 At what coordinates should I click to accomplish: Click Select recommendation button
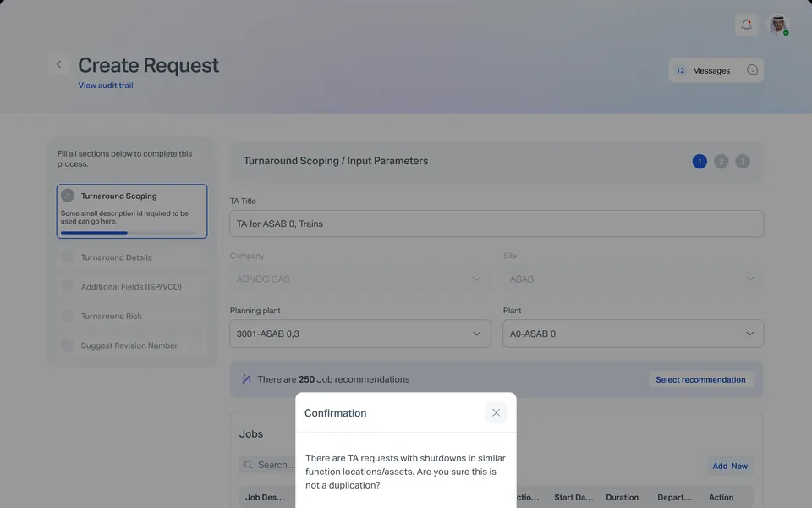(700, 379)
